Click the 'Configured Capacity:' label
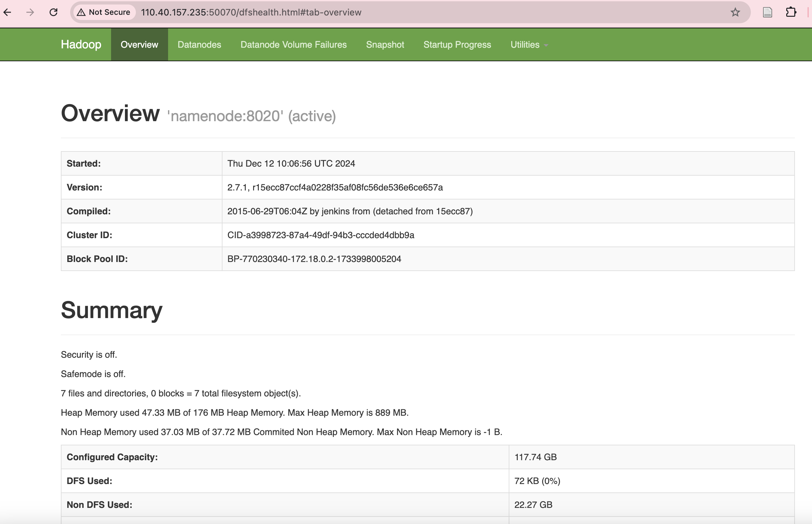The width and height of the screenshot is (812, 524). click(112, 457)
